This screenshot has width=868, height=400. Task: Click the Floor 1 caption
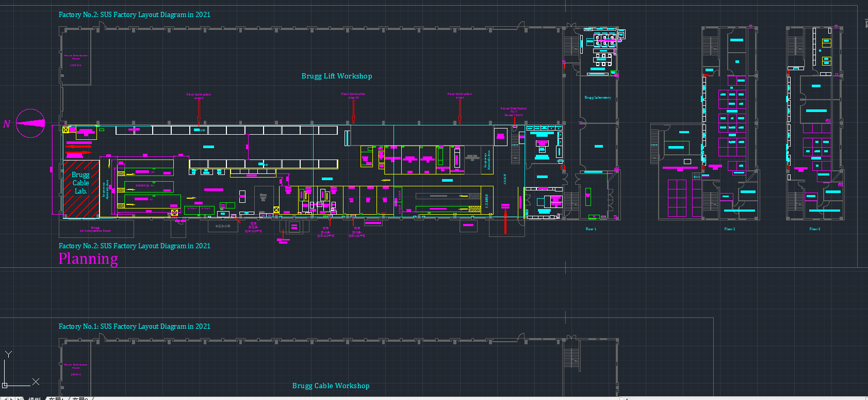[x=591, y=229]
